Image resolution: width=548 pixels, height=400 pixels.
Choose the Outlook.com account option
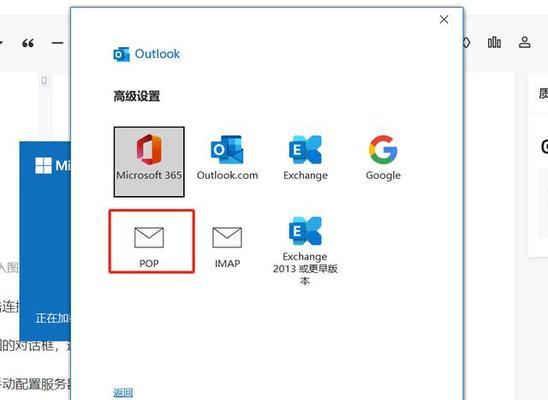click(x=227, y=158)
